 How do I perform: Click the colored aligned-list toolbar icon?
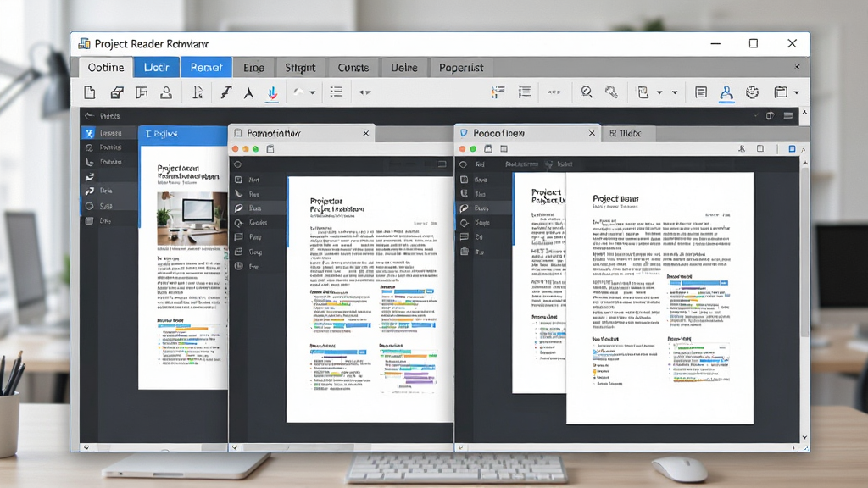coord(498,92)
